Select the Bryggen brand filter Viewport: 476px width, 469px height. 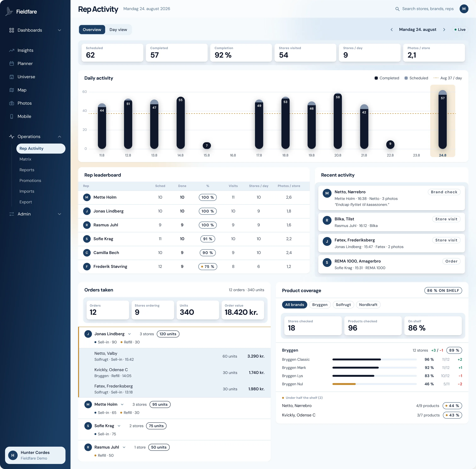pyautogui.click(x=320, y=305)
